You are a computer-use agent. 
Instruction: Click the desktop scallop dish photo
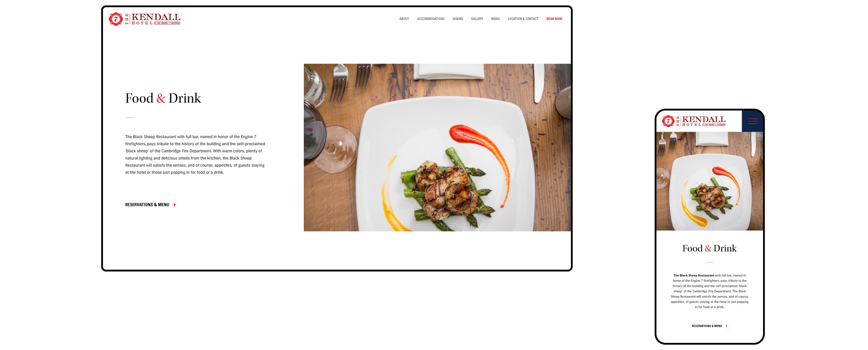(437, 148)
